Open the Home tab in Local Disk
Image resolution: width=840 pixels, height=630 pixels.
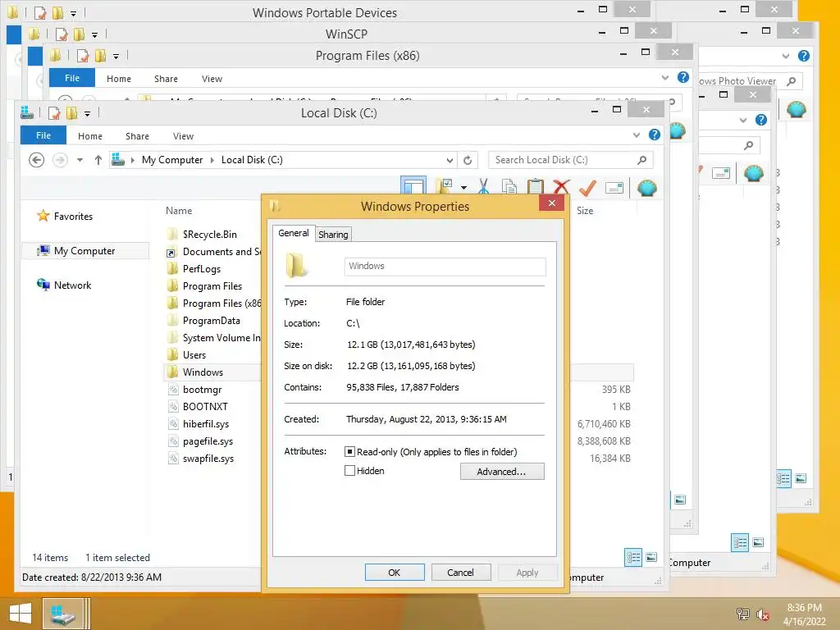90,136
